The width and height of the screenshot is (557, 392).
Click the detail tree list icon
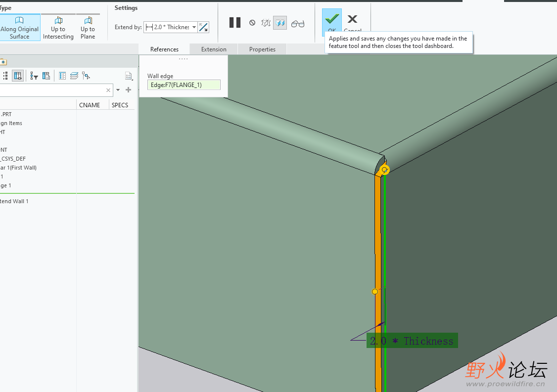[62, 76]
